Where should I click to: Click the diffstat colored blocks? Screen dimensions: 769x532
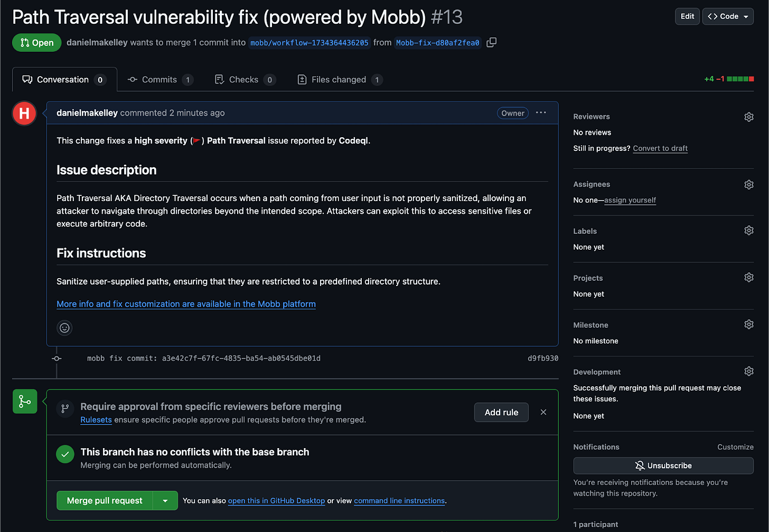740,79
